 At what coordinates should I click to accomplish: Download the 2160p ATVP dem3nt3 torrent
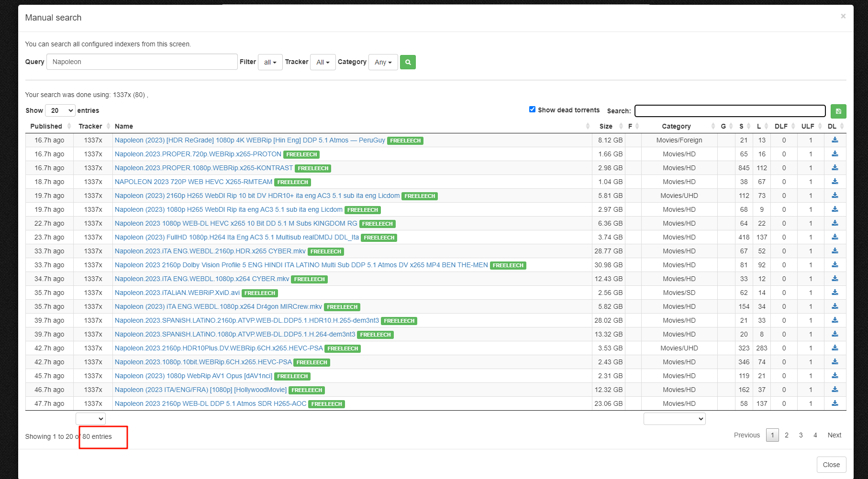[x=835, y=320]
